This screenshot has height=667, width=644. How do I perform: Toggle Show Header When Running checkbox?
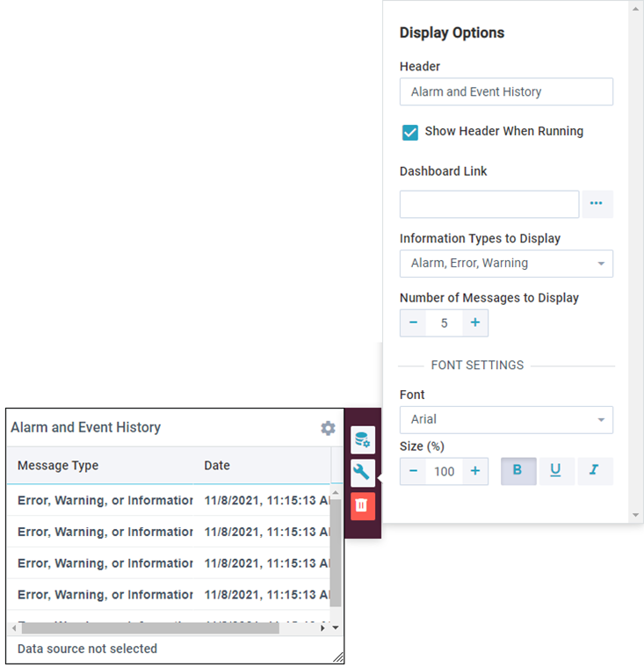click(x=410, y=133)
